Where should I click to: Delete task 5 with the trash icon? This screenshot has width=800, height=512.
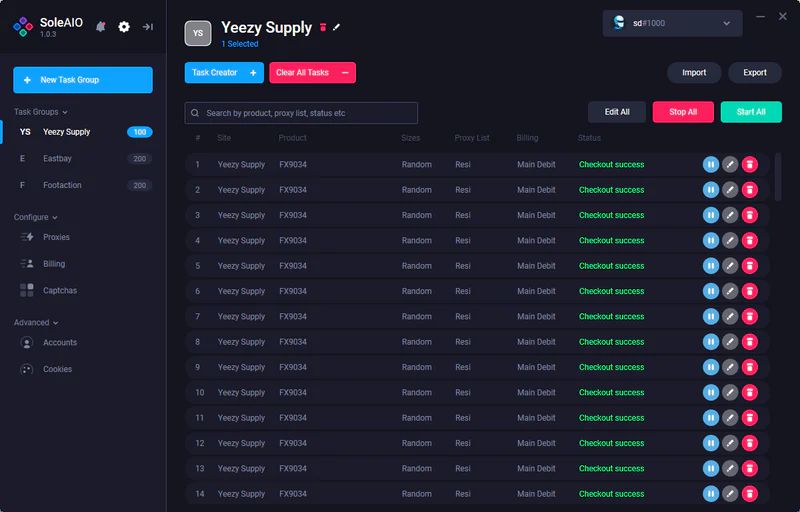point(749,266)
